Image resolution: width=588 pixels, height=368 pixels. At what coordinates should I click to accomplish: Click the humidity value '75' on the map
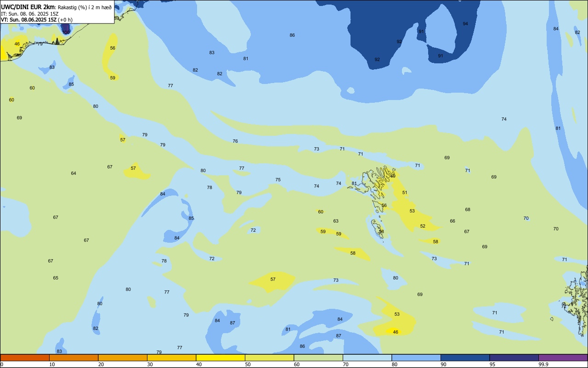coord(278,180)
